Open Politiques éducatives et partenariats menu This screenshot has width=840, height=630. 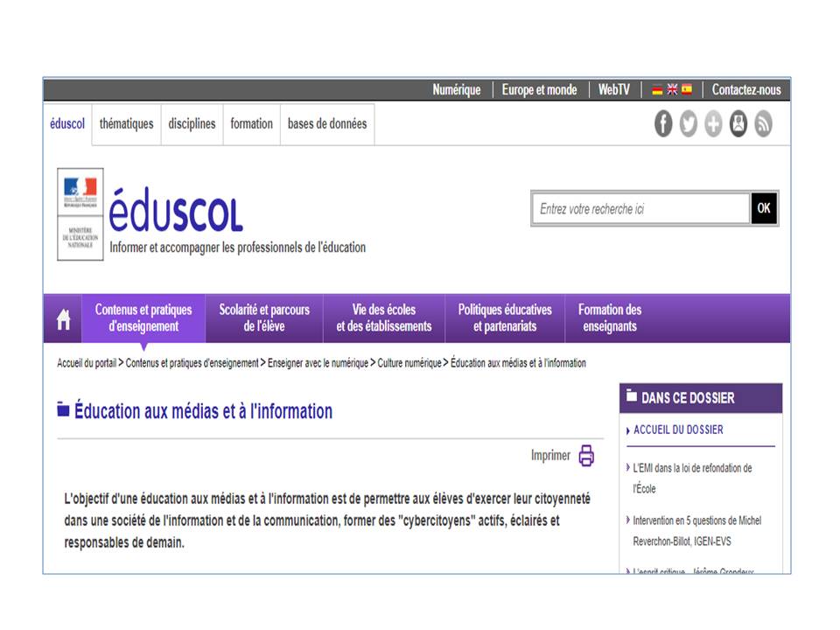click(x=505, y=318)
